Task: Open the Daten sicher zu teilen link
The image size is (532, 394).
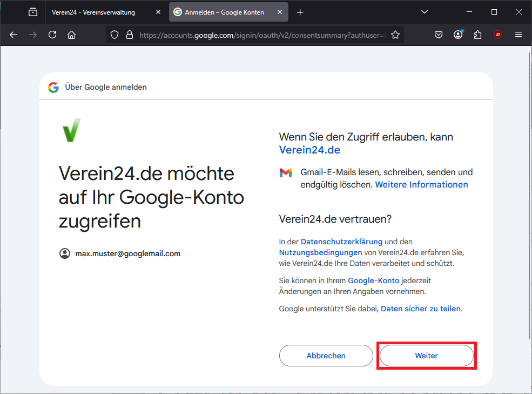Action: (421, 309)
